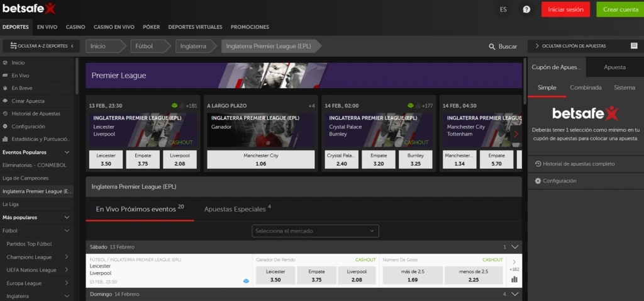Screen dimensions: 644x301
Task: Click the Configuración gear icon in sidebar
Action: click(5, 127)
